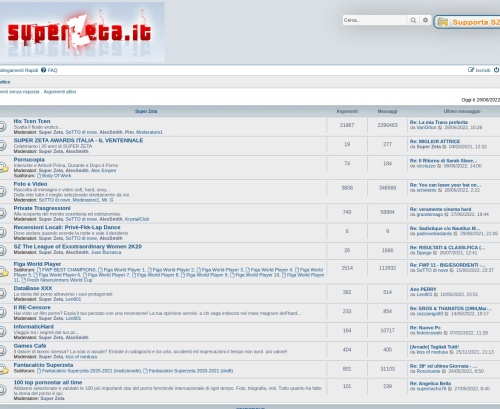Open the FAQ menu link
Image resolution: width=500 pixels, height=409 pixels.
(52, 70)
